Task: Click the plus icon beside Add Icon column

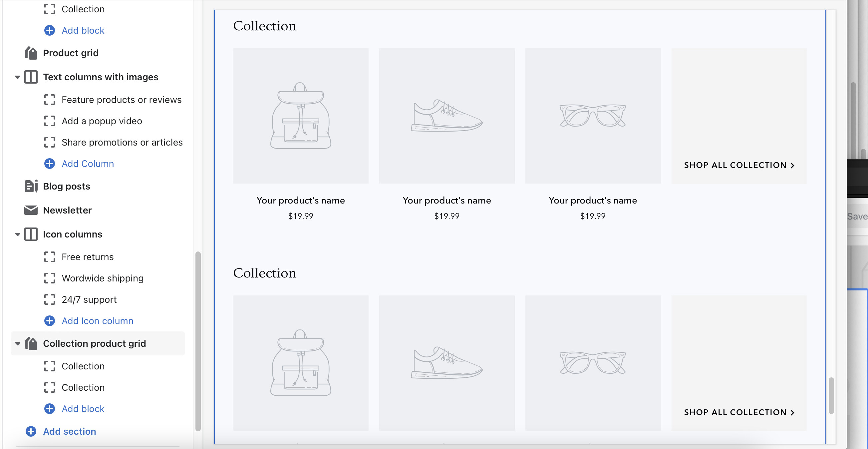Action: 50,321
